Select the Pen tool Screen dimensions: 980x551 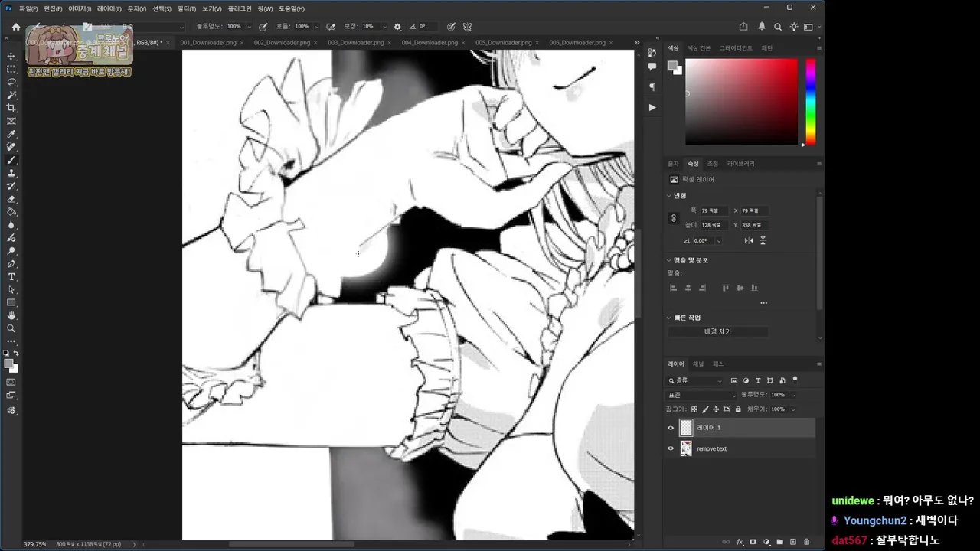pos(11,263)
